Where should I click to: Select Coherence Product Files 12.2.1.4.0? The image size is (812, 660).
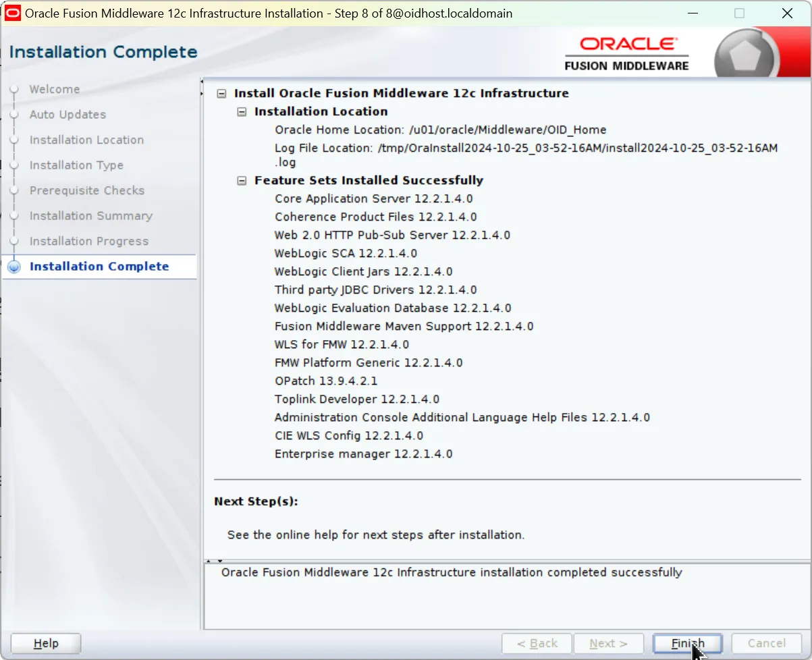pyautogui.click(x=375, y=217)
